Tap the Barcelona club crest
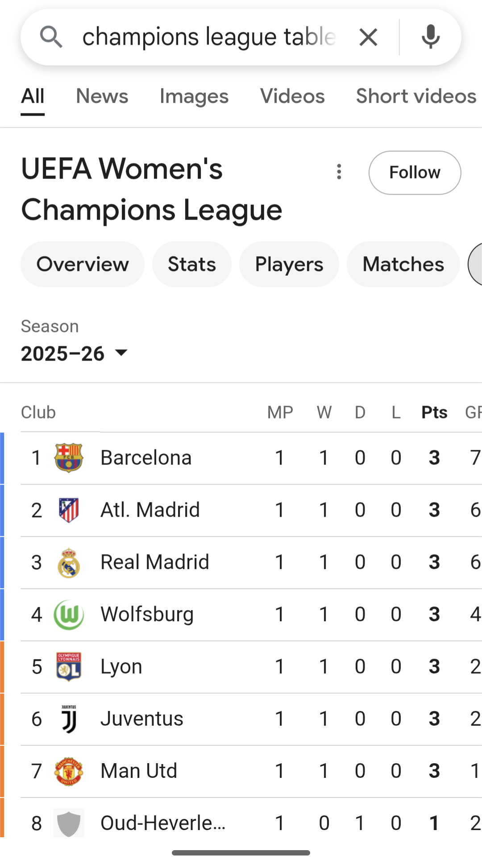The height and width of the screenshot is (868, 482). tap(69, 458)
